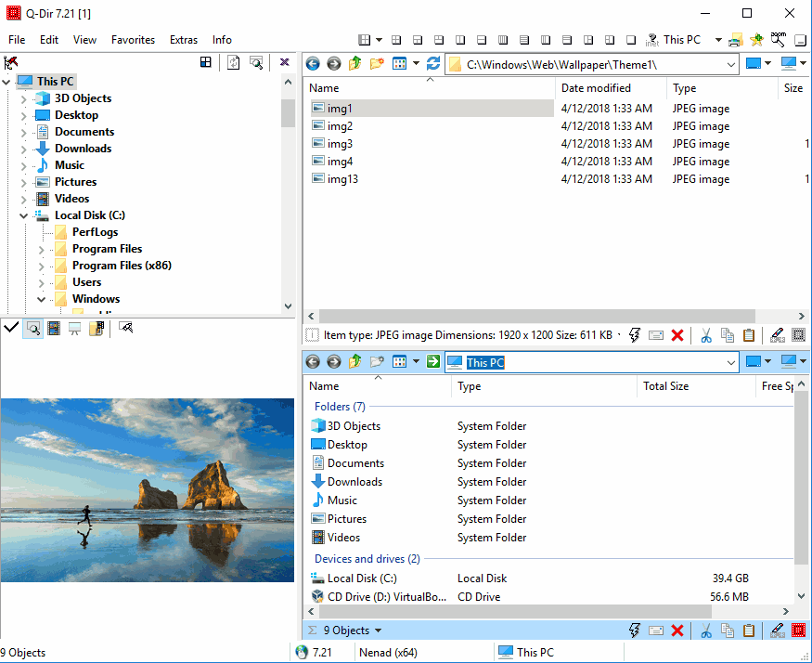
Task: Click the go-up green folder arrow
Action: click(x=354, y=63)
